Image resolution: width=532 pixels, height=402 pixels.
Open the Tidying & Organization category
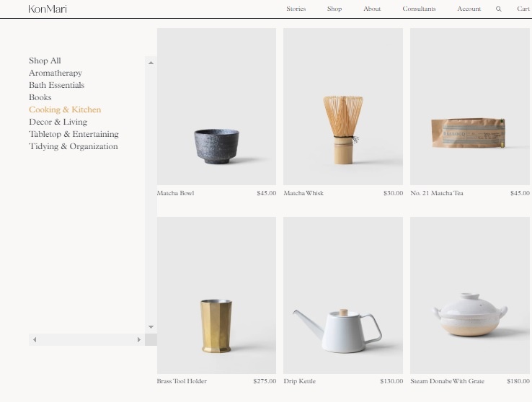point(73,146)
